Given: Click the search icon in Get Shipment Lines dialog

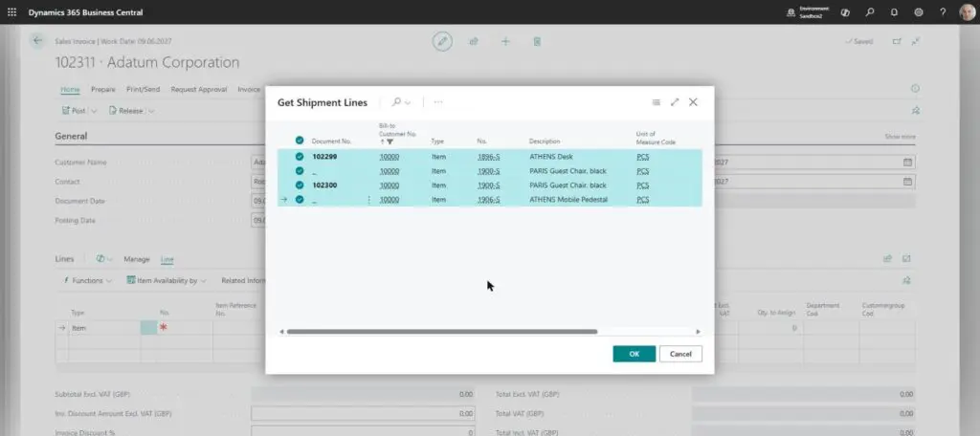Looking at the screenshot, I should point(395,101).
